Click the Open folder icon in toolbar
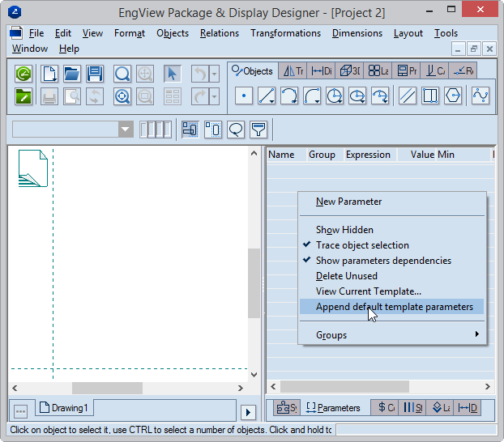This screenshot has width=504, height=442. coord(72,74)
